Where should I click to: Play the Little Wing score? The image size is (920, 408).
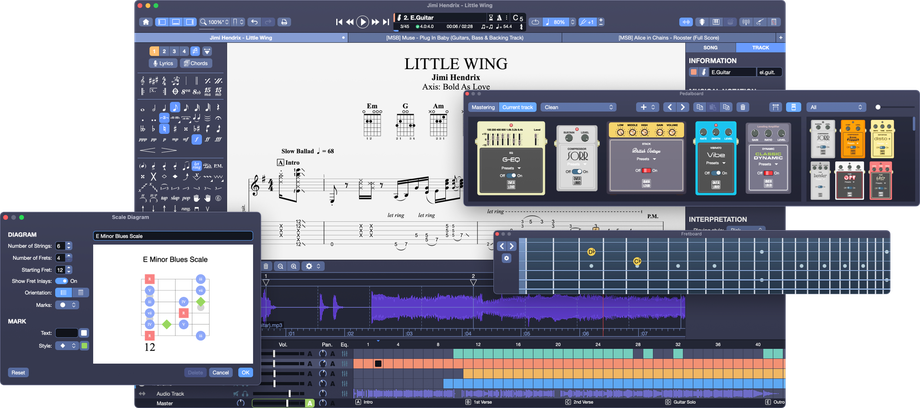click(x=363, y=22)
